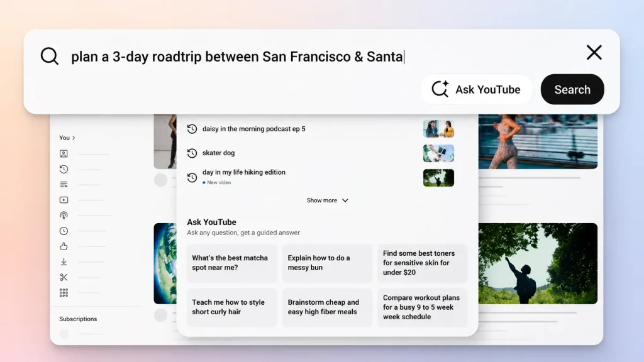Viewport: 644px width, 362px height.
Task: Ask 'Brainstorm cheap and easy high fiber meals'
Action: pyautogui.click(x=327, y=307)
